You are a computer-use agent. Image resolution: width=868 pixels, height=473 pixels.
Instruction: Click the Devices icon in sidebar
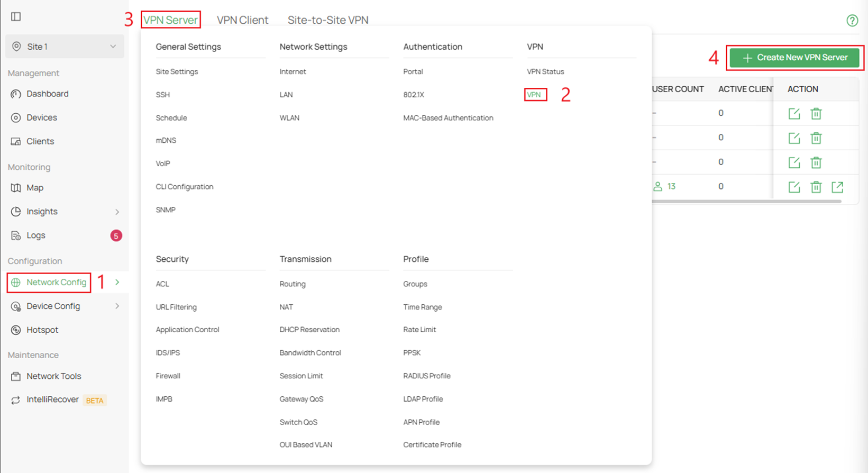[16, 117]
